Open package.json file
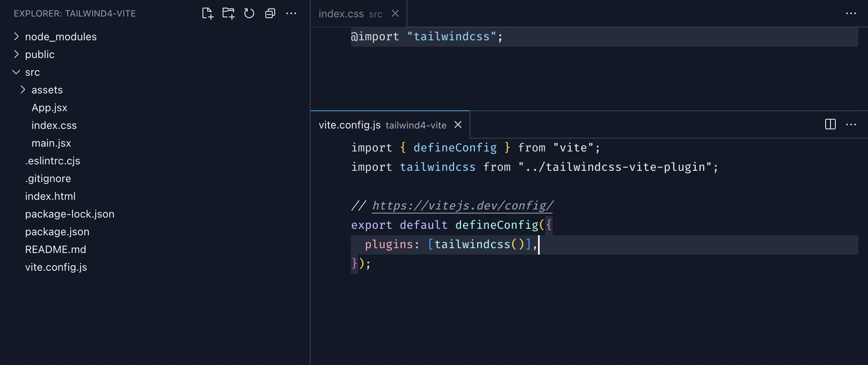 57,232
